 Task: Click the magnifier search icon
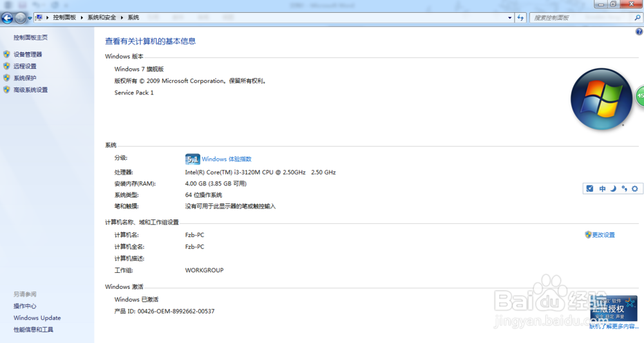click(x=638, y=17)
